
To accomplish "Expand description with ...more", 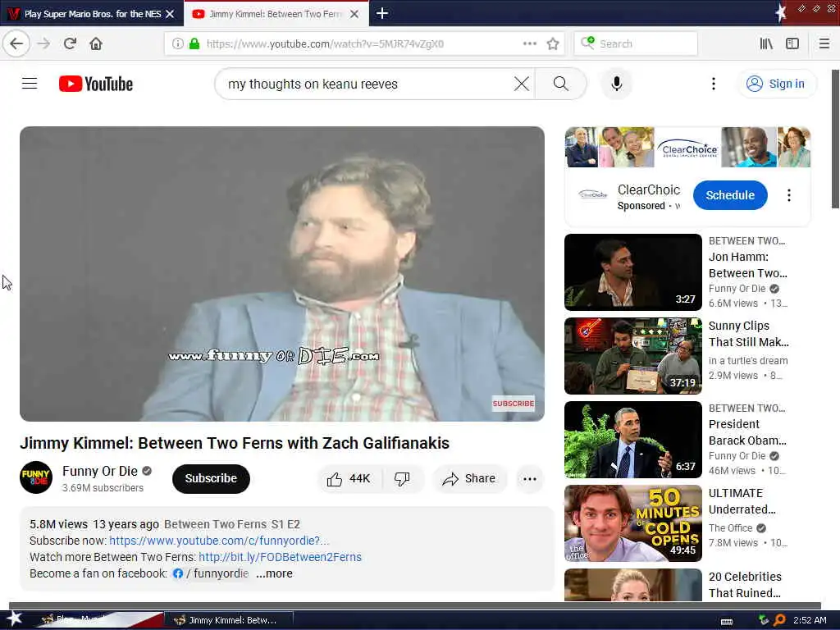I will pos(274,573).
